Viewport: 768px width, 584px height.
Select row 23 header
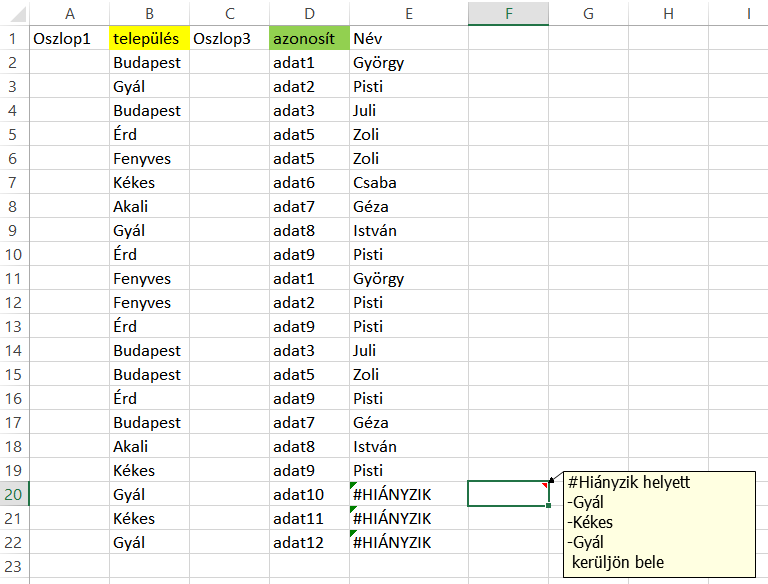(14, 566)
